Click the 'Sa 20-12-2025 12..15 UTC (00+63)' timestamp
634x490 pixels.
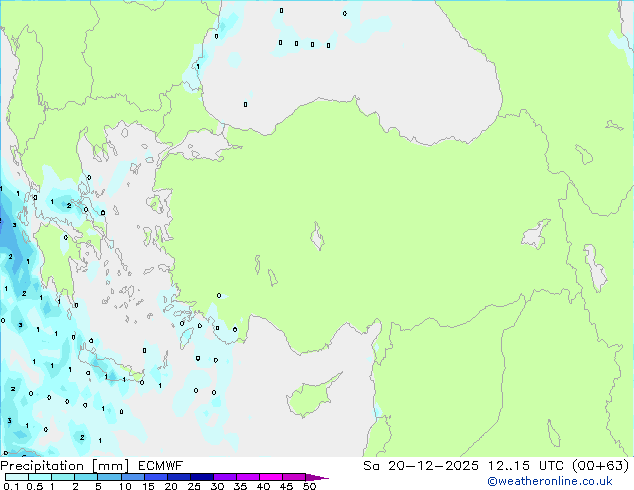pyautogui.click(x=496, y=466)
